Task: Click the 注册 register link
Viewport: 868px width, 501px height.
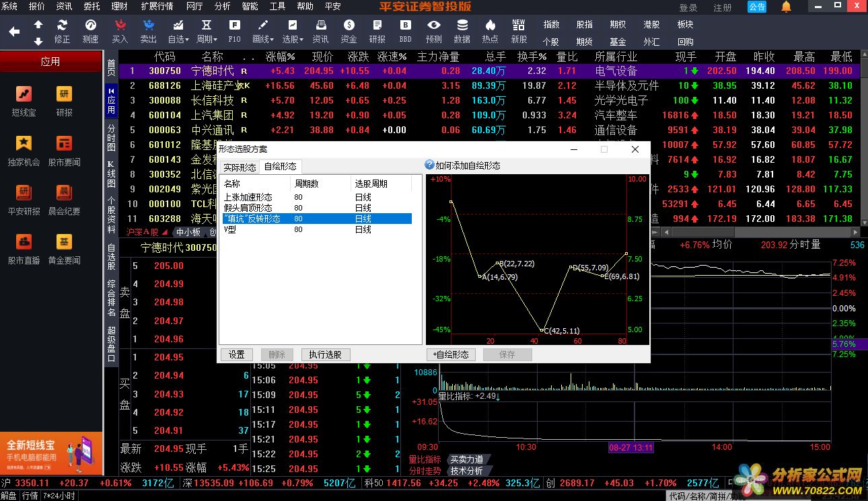Action: pos(723,7)
